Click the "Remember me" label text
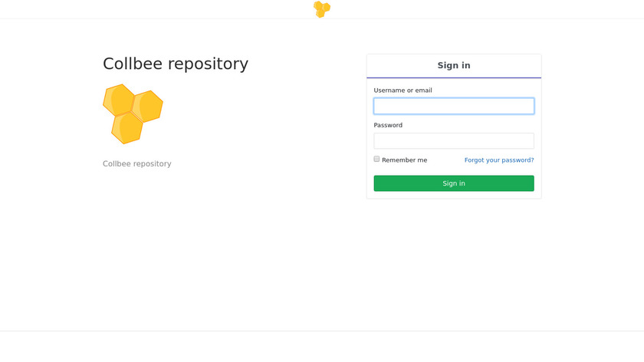Image resolution: width=644 pixels, height=362 pixels. (x=404, y=160)
